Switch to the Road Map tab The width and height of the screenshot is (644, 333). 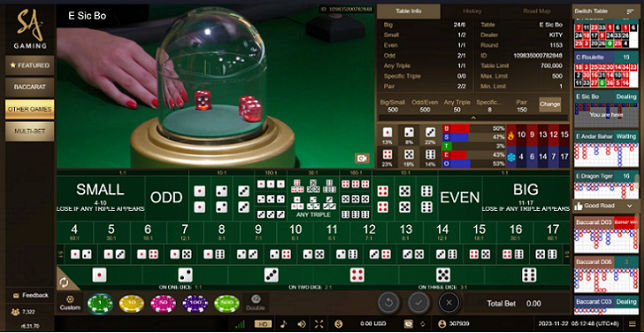[537, 12]
